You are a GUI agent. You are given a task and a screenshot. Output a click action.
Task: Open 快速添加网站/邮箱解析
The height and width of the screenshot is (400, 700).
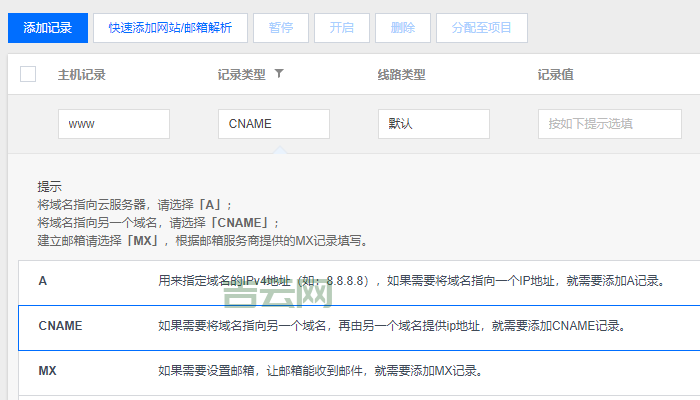point(170,28)
